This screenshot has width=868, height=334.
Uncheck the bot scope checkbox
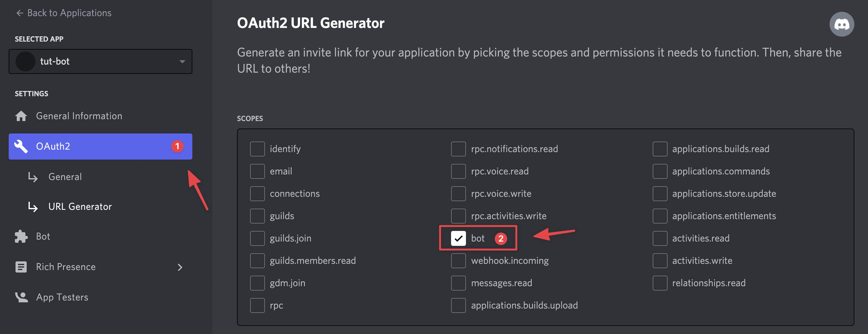pyautogui.click(x=458, y=238)
